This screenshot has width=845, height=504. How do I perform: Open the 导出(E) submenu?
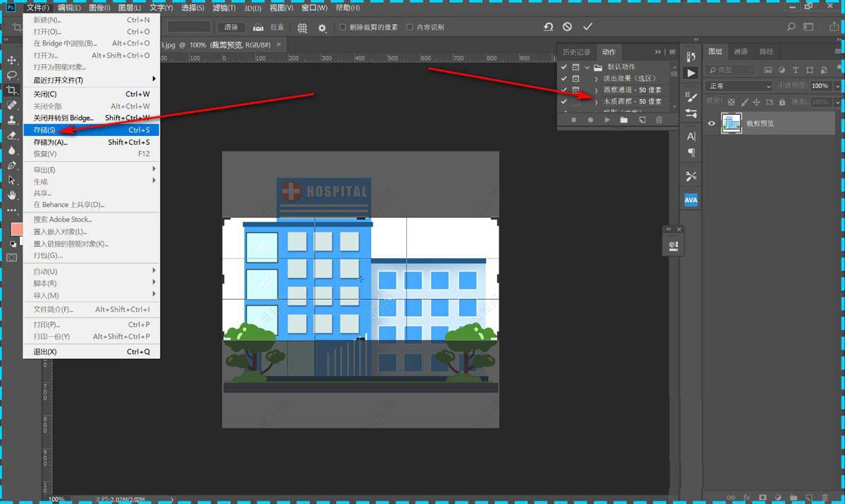point(92,170)
